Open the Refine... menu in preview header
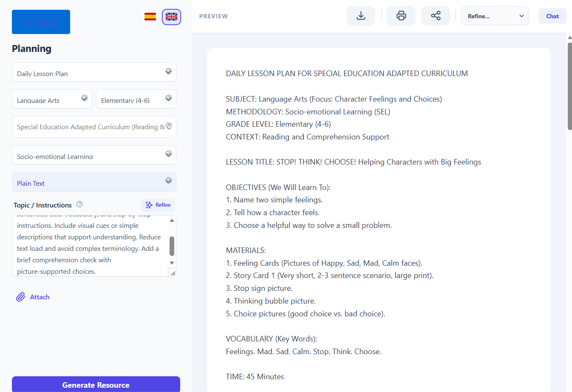 click(x=495, y=16)
